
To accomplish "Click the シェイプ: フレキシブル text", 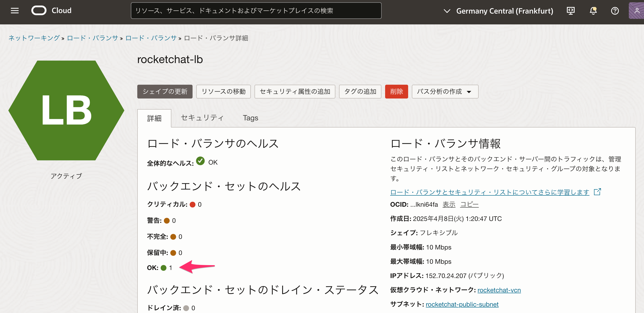I will pyautogui.click(x=424, y=233).
